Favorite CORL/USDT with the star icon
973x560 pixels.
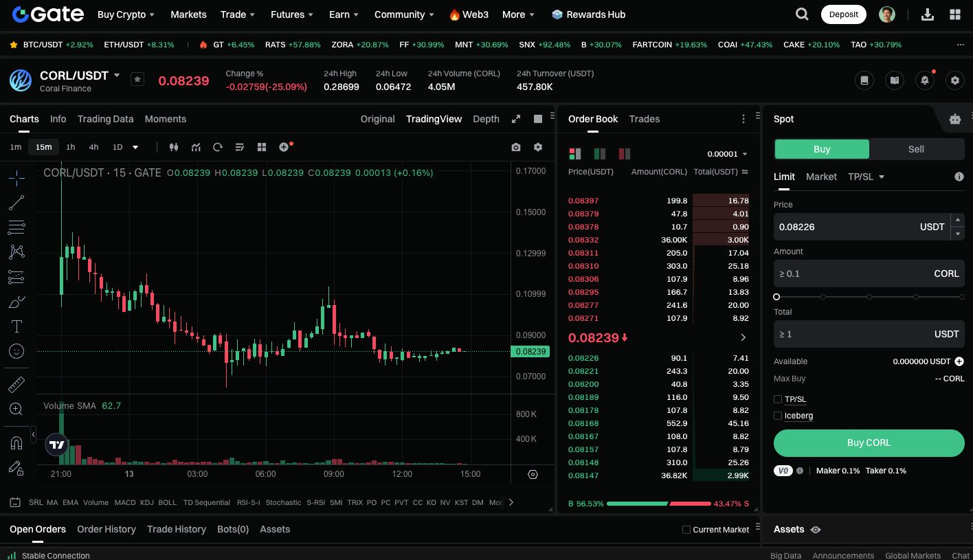click(137, 80)
